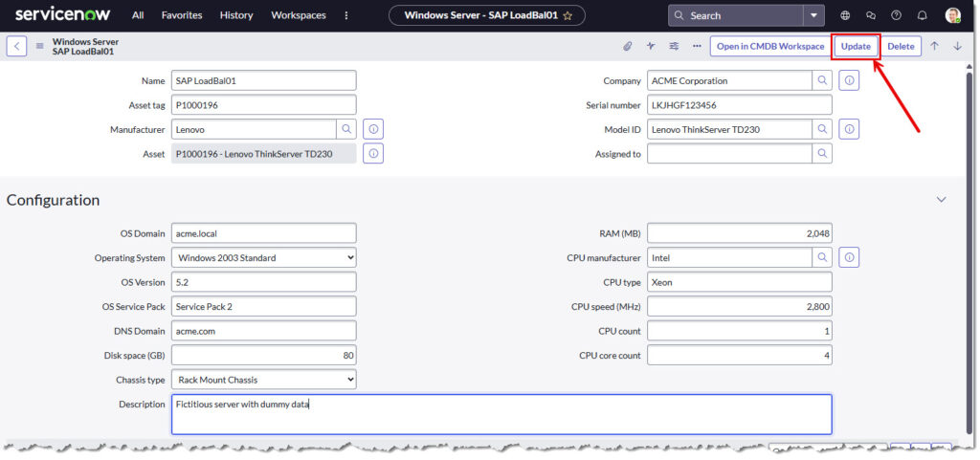Open the Workspaces menu
Image resolution: width=980 pixels, height=460 pixels.
point(298,15)
